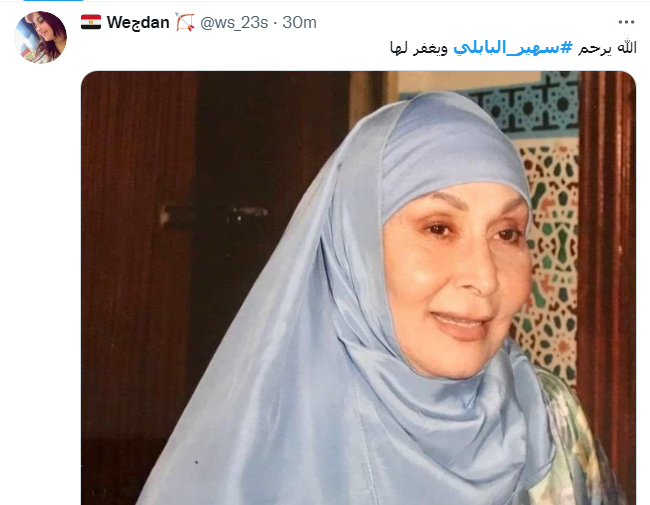
Task: Click the Egyptian flag emoji beside Wejdan
Action: [91, 22]
